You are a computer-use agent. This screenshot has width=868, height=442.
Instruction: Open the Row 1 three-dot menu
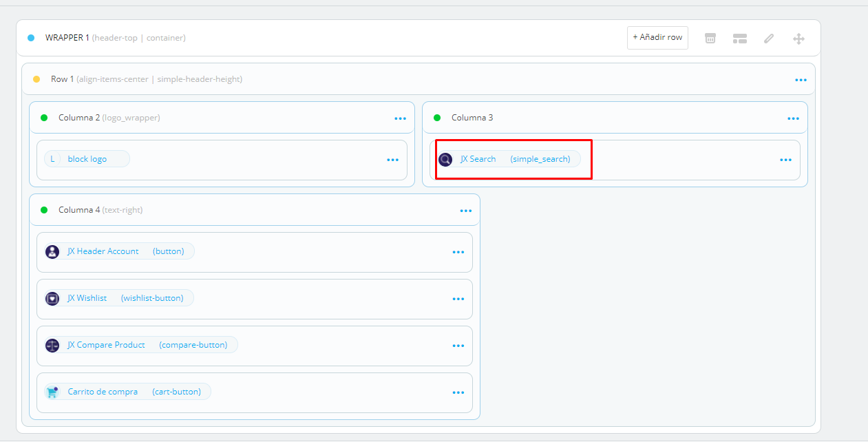pyautogui.click(x=801, y=80)
